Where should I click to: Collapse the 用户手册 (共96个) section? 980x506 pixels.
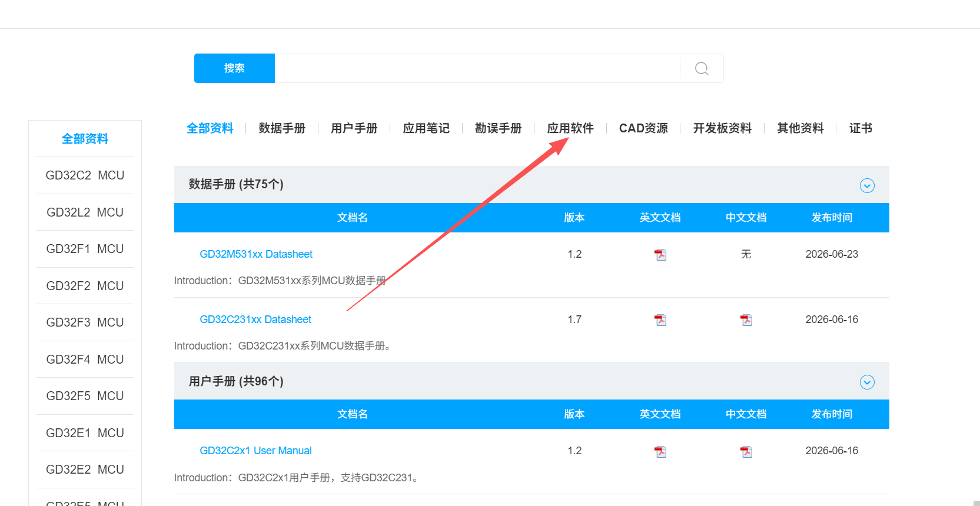coord(867,382)
